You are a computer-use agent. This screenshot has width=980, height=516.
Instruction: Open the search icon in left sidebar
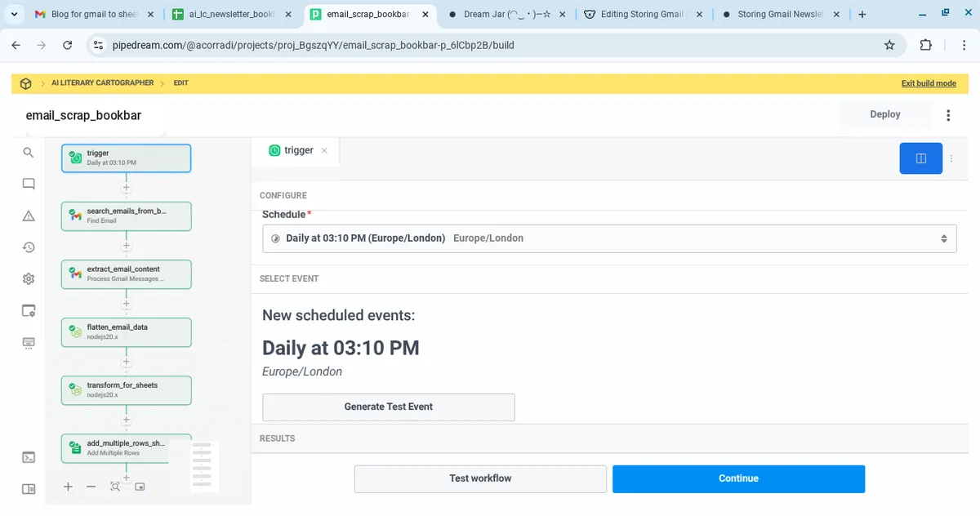pyautogui.click(x=29, y=153)
